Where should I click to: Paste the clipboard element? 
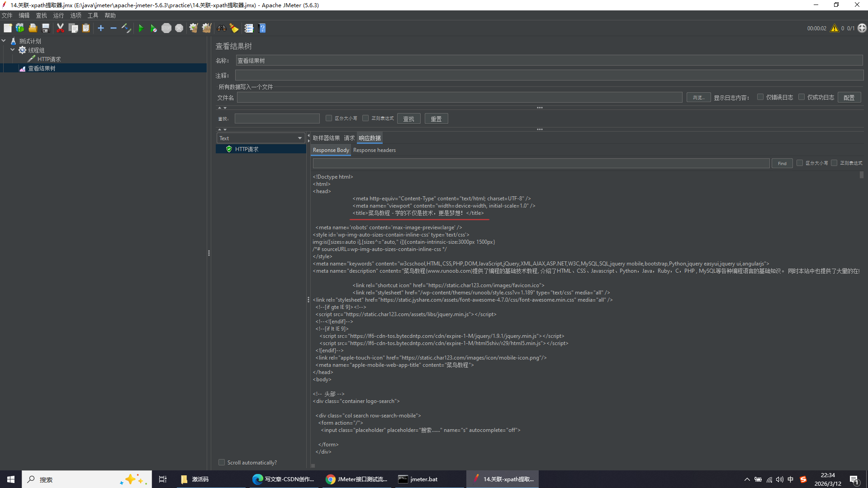click(86, 28)
